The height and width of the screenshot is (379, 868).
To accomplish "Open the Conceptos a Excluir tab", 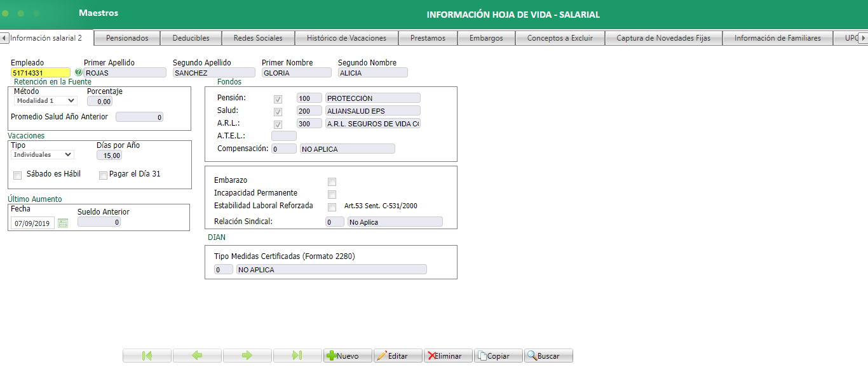I will click(x=560, y=38).
